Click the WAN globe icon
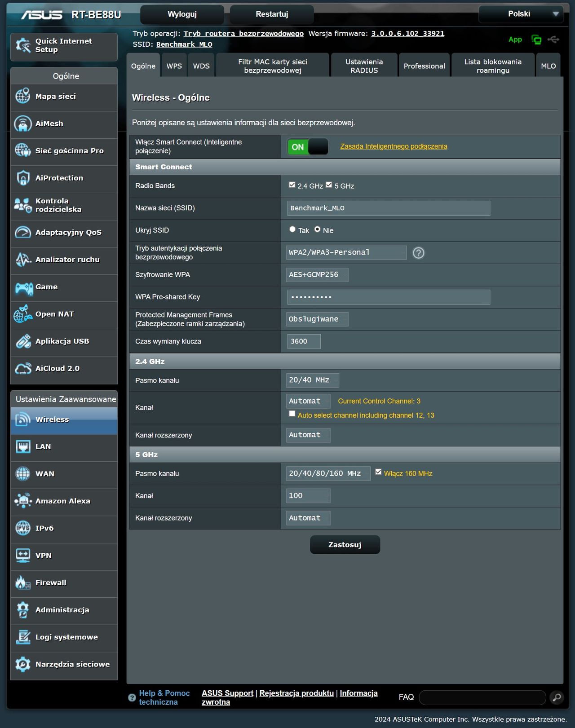This screenshot has width=575, height=728. coord(22,474)
